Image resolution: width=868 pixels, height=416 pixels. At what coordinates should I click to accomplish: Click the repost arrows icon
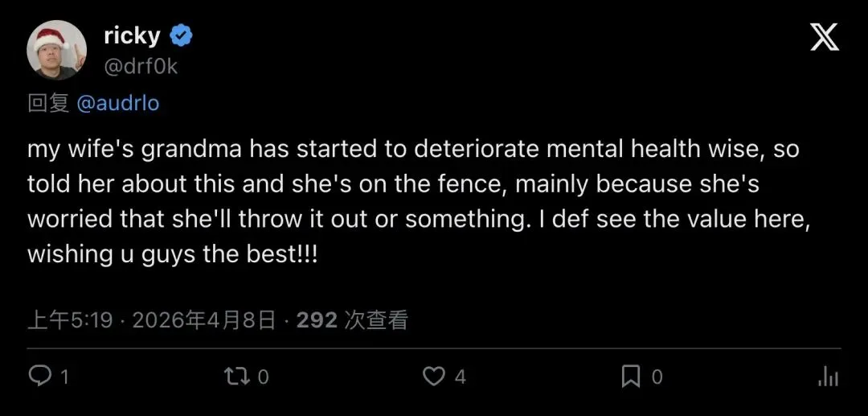point(236,376)
